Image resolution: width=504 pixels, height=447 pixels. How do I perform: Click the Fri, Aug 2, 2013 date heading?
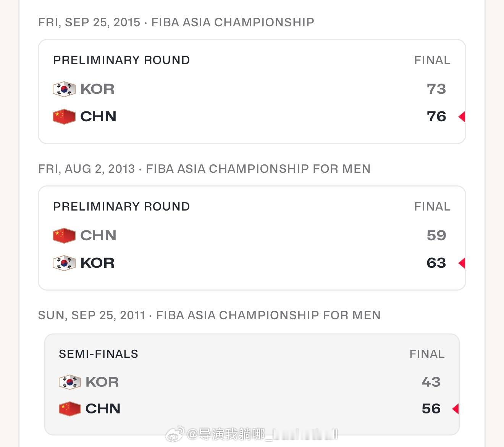[x=87, y=169]
